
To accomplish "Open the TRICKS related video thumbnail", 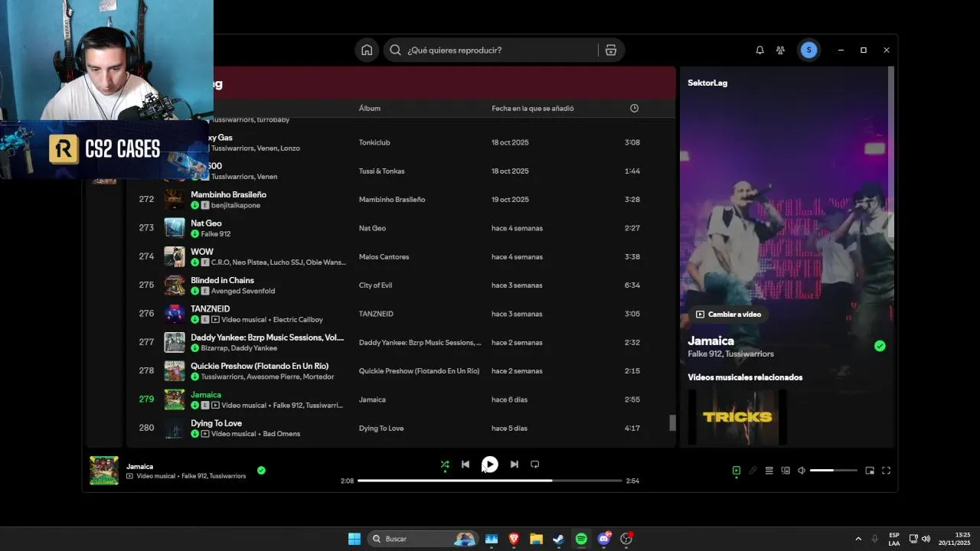I will [x=737, y=417].
